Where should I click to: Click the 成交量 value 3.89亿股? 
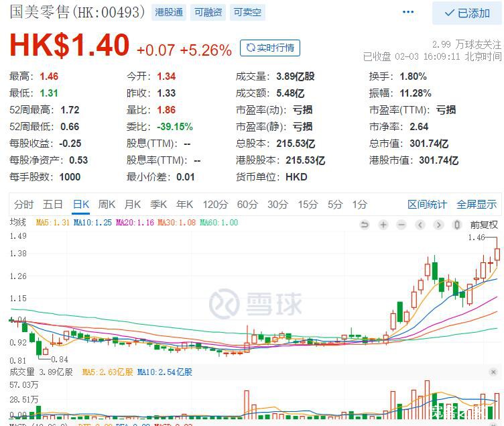pos(296,76)
